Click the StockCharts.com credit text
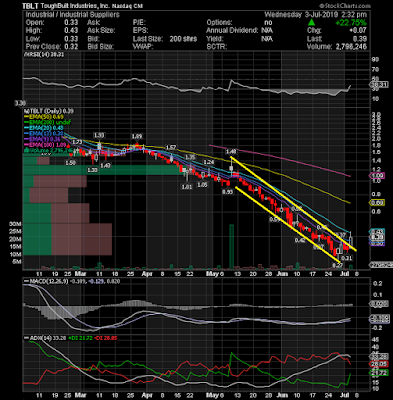The height and width of the screenshot is (400, 393). 345,6
